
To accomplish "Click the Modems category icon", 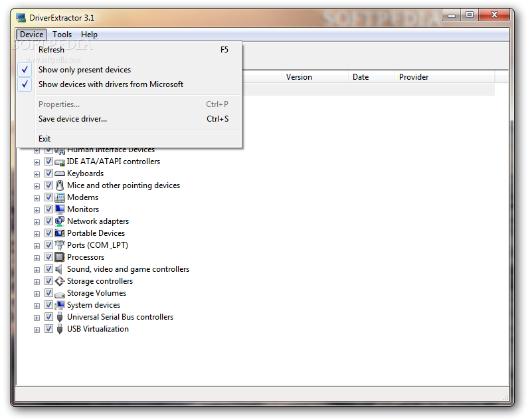I will [60, 198].
